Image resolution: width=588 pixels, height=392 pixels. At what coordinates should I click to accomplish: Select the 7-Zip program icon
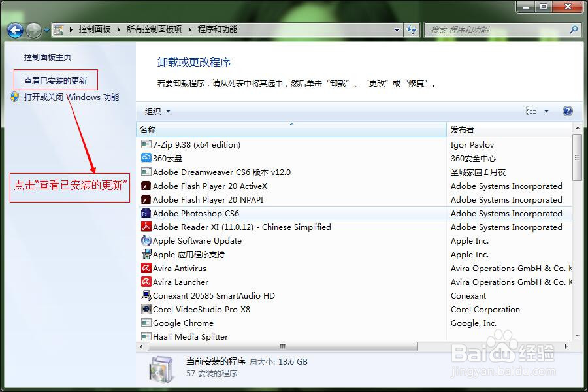tap(147, 144)
